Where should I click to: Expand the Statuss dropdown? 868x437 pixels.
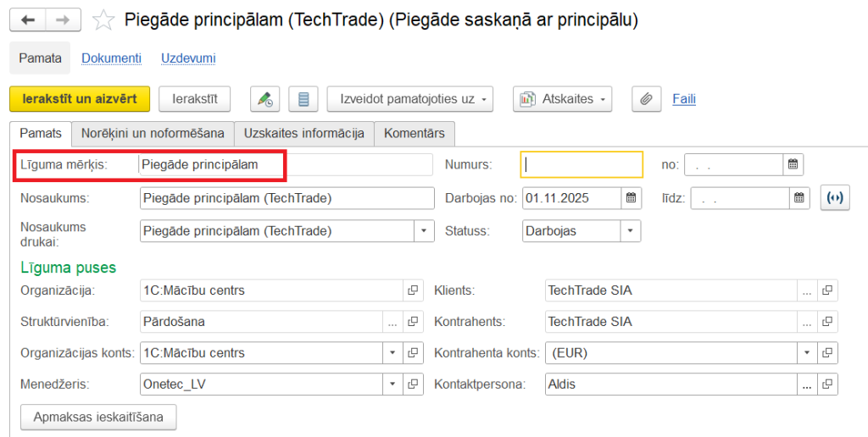pyautogui.click(x=631, y=230)
